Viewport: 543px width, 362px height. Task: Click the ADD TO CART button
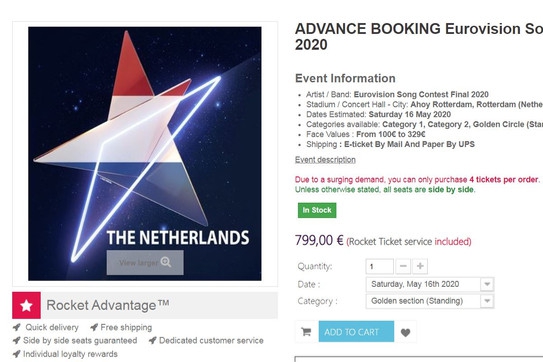pos(356,332)
